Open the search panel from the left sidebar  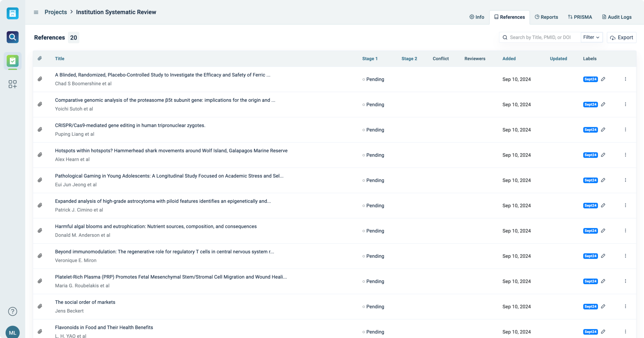click(12, 37)
